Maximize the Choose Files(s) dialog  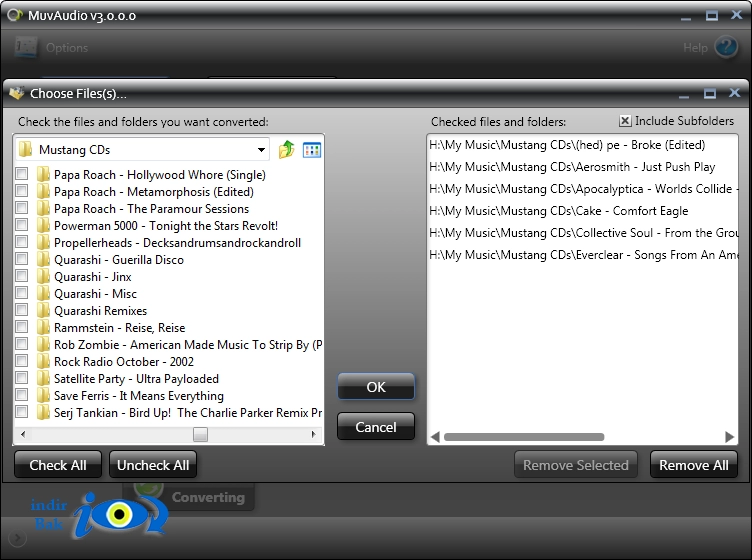(x=709, y=93)
